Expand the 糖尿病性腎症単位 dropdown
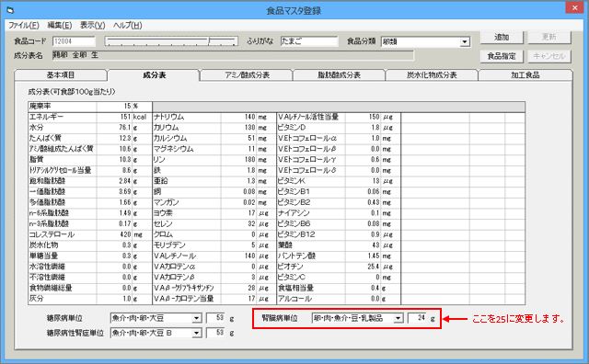This screenshot has width=589, height=364. [x=196, y=334]
